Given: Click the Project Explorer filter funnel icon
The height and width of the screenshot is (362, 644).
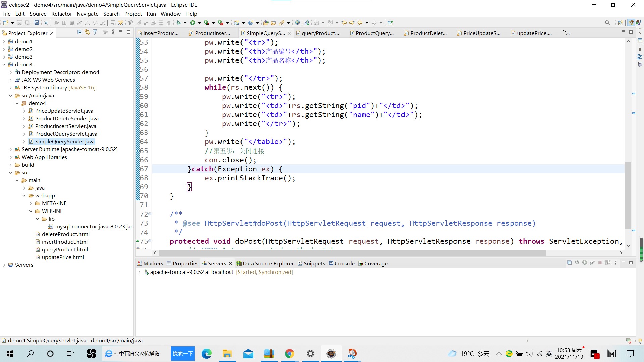Looking at the screenshot, I should tap(95, 32).
